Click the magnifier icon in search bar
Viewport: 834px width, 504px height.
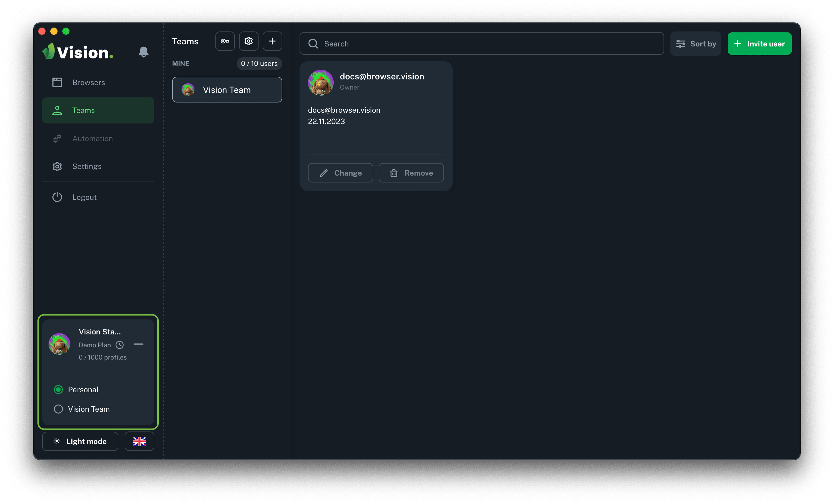click(x=313, y=44)
